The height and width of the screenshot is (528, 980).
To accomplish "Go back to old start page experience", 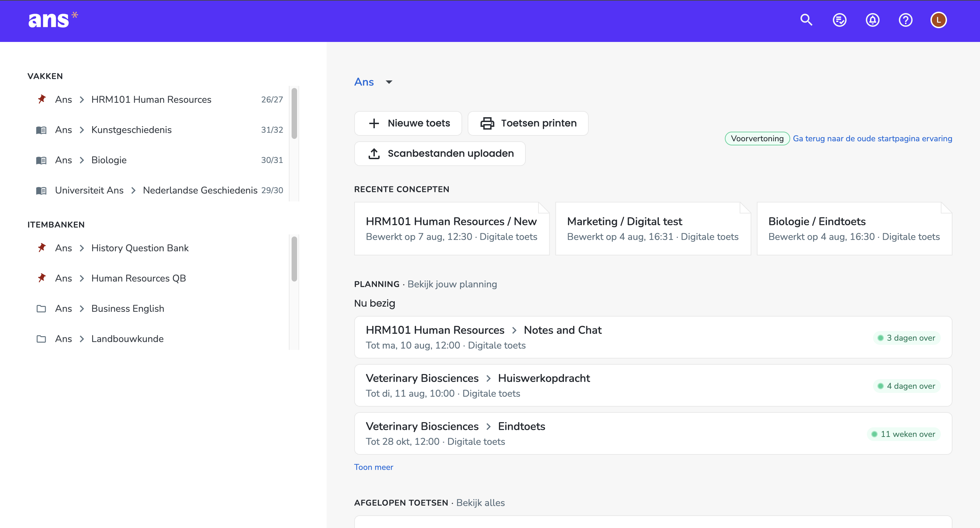I will tap(872, 139).
